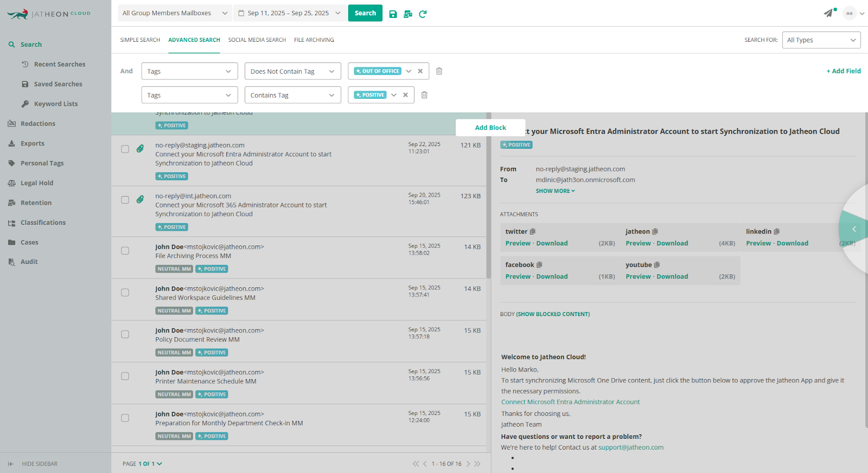Click the copy icon beside jatheon attachment
The width and height of the screenshot is (868, 473).
tap(655, 231)
